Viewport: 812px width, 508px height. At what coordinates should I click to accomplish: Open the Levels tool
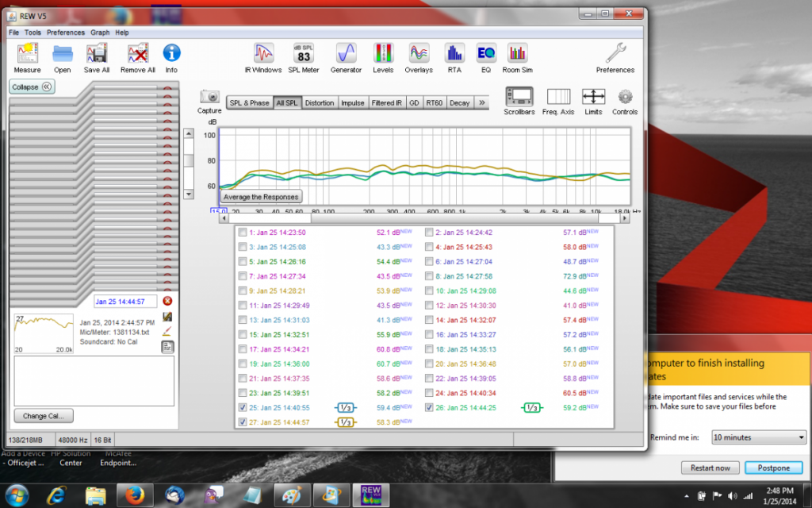click(x=383, y=53)
